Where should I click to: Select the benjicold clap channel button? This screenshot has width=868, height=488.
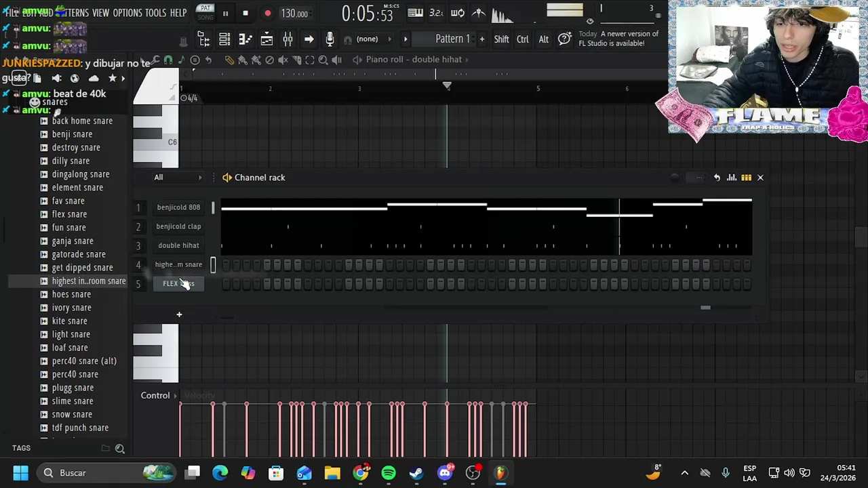click(x=178, y=226)
